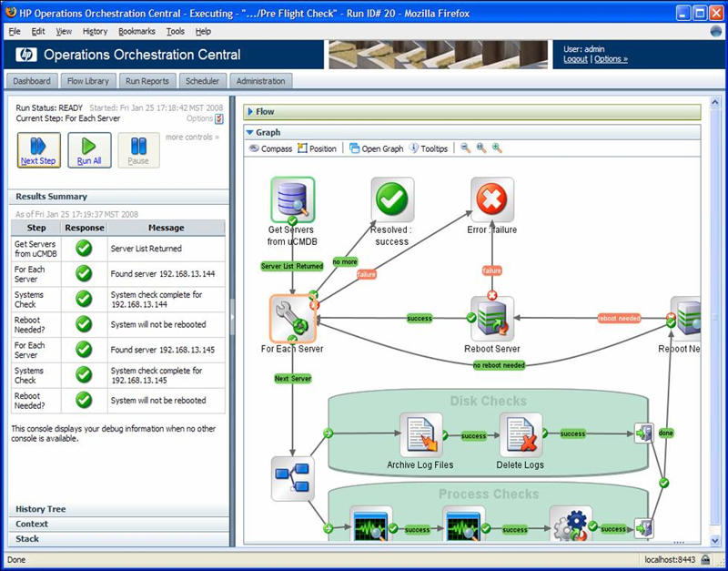Select the Error failure red X node

tap(492, 199)
